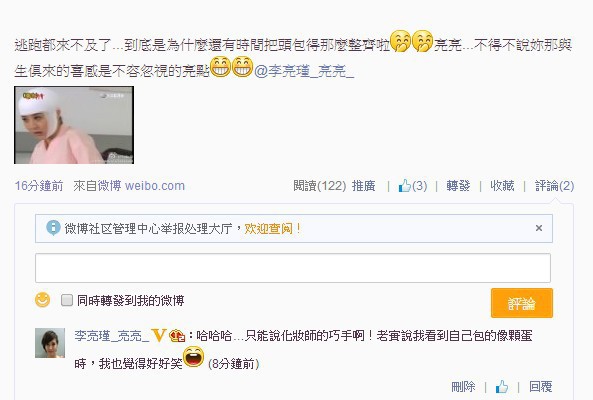
Task: Open the 轉發 repost option
Action: click(458, 186)
